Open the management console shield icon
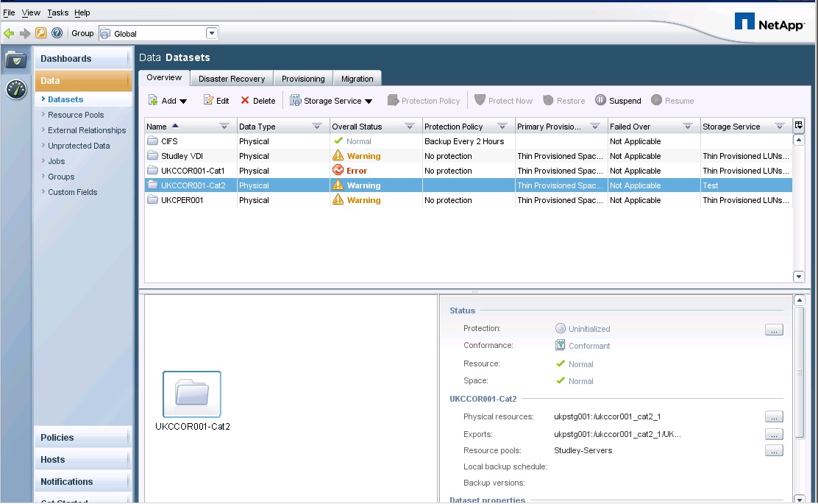818x504 pixels. [16, 60]
